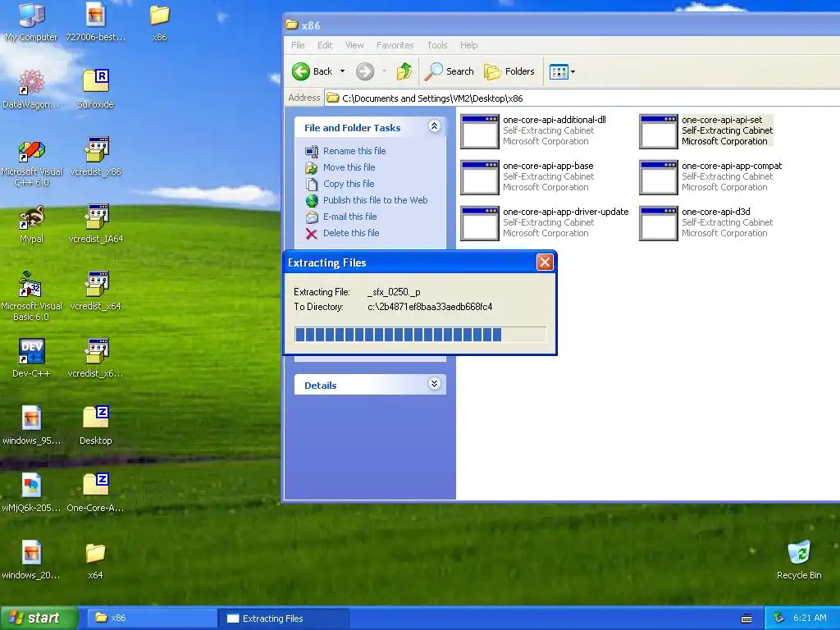The image size is (840, 630).
Task: Launch Microsoft Visual Basic 6.0 shortcut
Action: pos(31,295)
